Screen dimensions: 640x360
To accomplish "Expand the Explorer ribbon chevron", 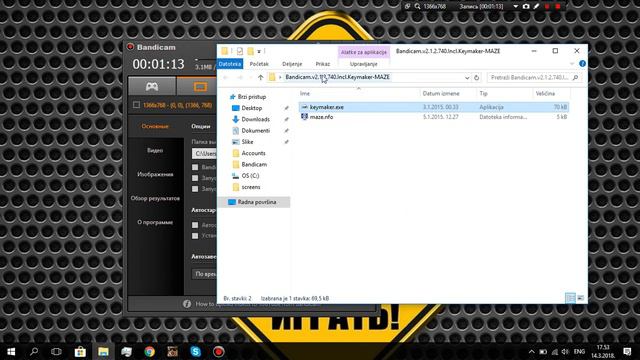I will pyautogui.click(x=572, y=64).
